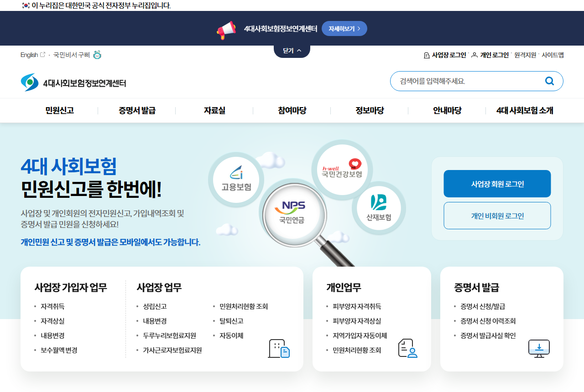Click the 개인 비회원 로그인 button
Screen dimensions: 584x392
497,216
